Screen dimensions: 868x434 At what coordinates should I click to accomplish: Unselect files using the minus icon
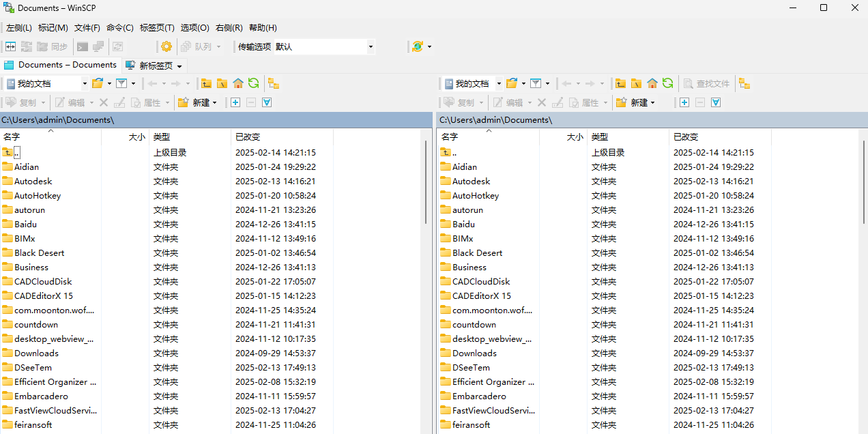coord(250,102)
